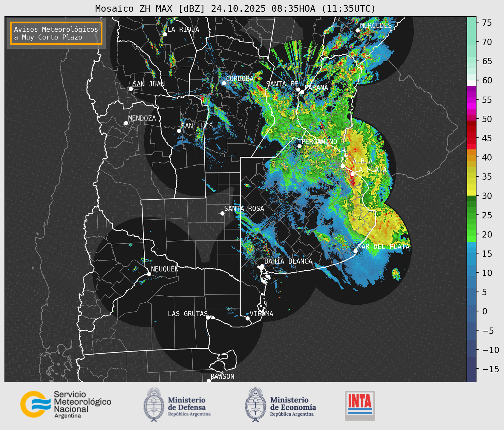504x430 pixels.
Task: Click the 55 dBZ magenta band on color scale
Action: coord(471,100)
